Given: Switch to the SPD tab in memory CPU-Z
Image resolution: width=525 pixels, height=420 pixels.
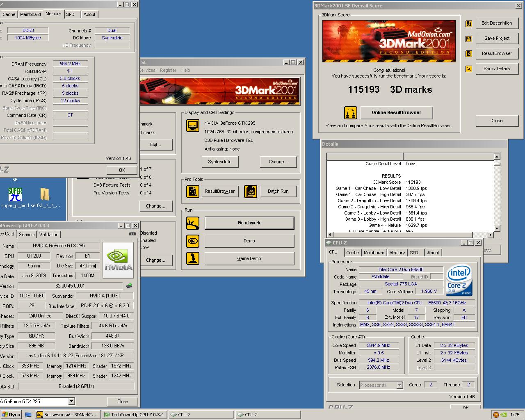Looking at the screenshot, I should pos(71,14).
